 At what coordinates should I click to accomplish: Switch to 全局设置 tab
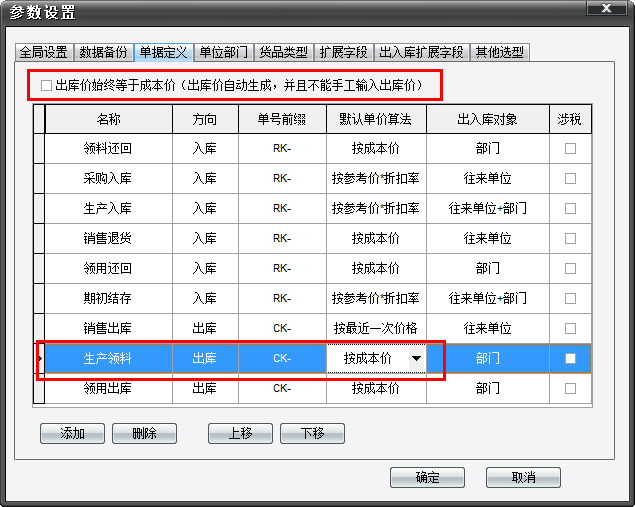tap(44, 52)
